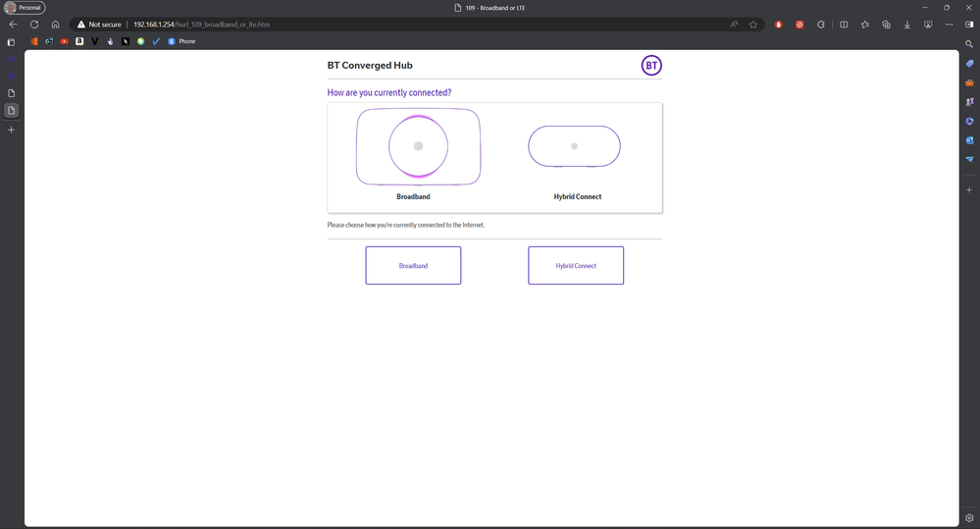The image size is (980, 529).
Task: Click the '109 - Broadband or LTE' window title
Action: tap(495, 8)
